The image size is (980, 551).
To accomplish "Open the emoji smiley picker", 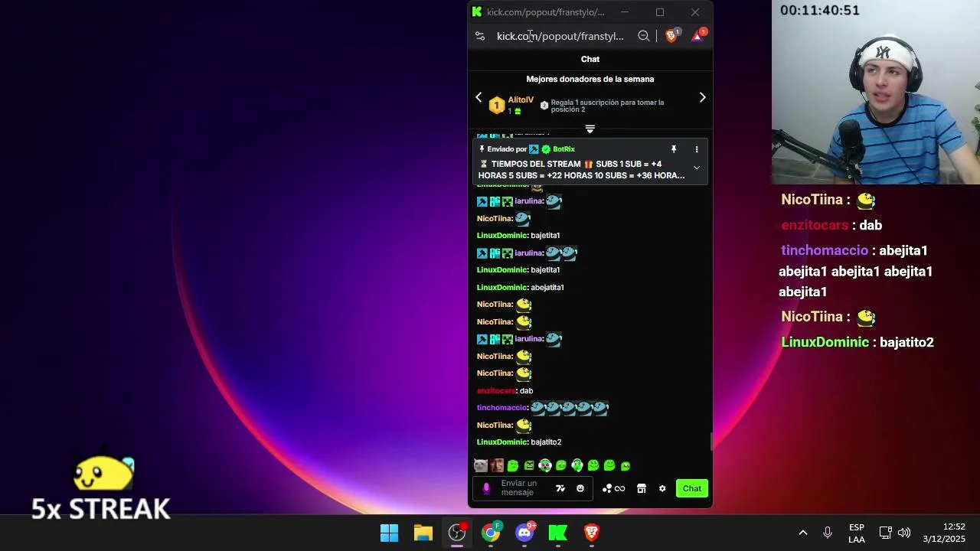I will 580,488.
